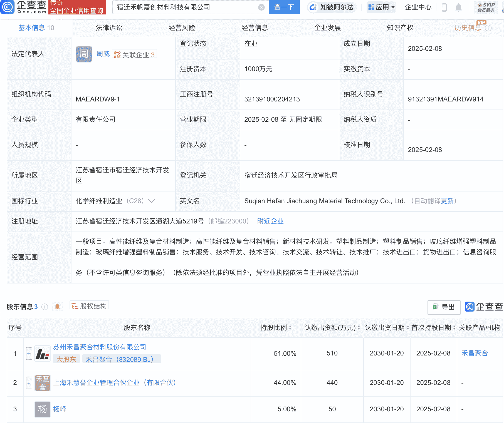Click the info circle next to 股东信息 3
This screenshot has height=423, width=504.
[44, 307]
